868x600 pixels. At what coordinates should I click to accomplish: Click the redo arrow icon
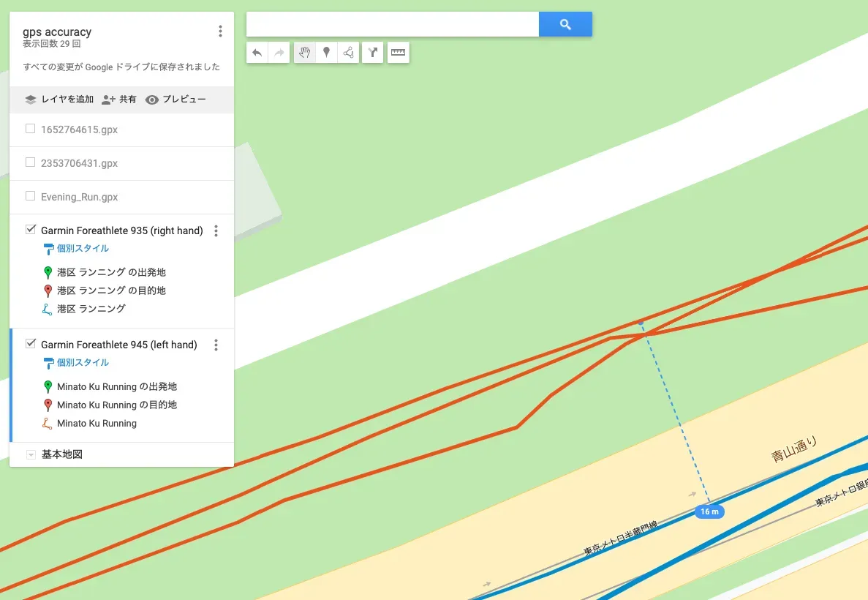click(x=279, y=52)
